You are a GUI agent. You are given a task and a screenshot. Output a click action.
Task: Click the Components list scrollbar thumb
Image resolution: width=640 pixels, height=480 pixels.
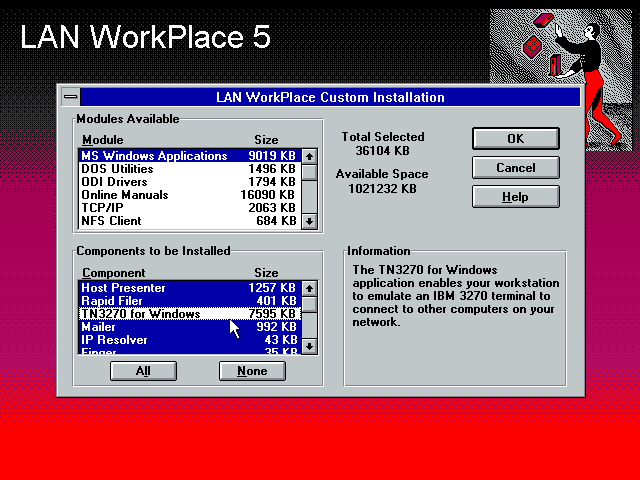click(309, 304)
